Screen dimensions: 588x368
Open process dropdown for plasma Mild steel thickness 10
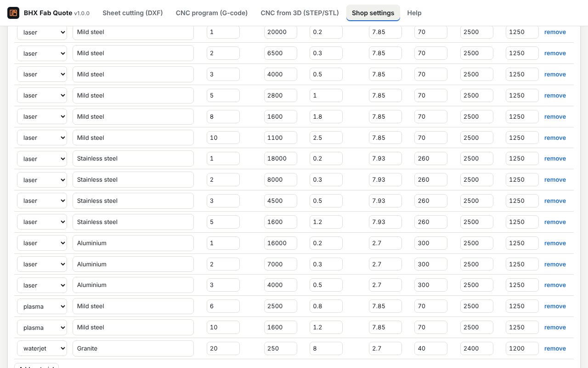[x=42, y=327]
